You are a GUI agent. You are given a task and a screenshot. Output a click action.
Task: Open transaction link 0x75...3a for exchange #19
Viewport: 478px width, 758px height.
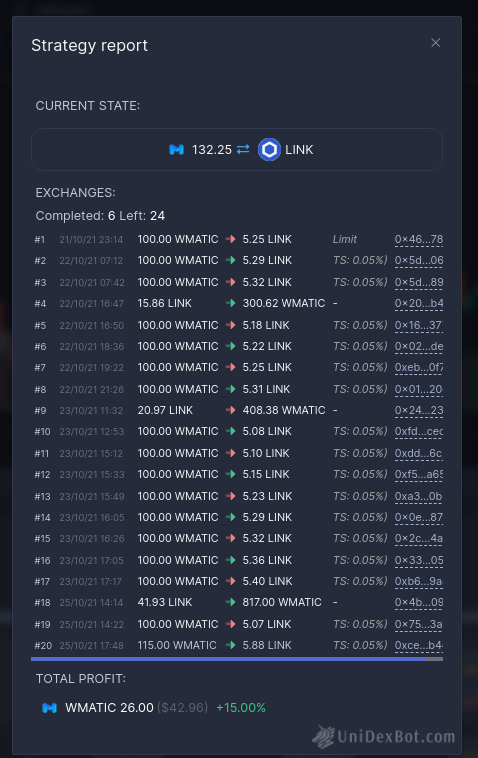[x=419, y=625]
